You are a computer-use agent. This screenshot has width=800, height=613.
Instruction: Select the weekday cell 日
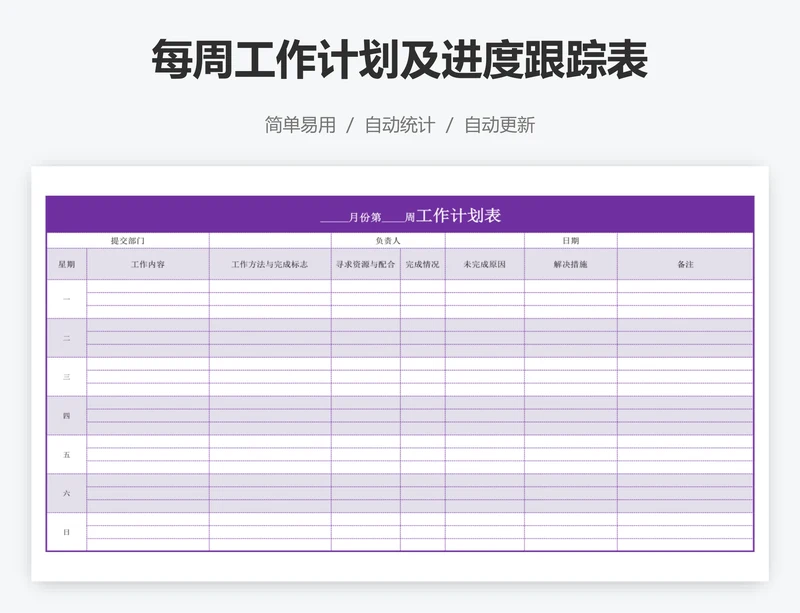pos(66,532)
